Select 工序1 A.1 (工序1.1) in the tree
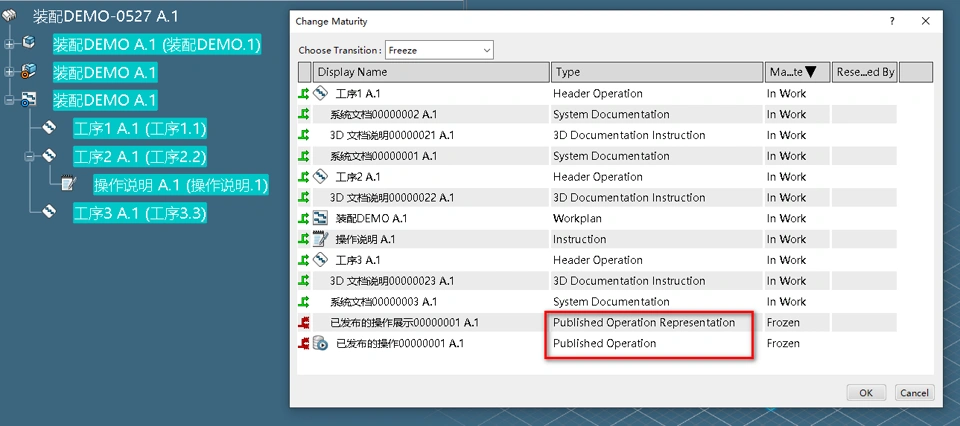Screen dimensions: 960x426 140,129
